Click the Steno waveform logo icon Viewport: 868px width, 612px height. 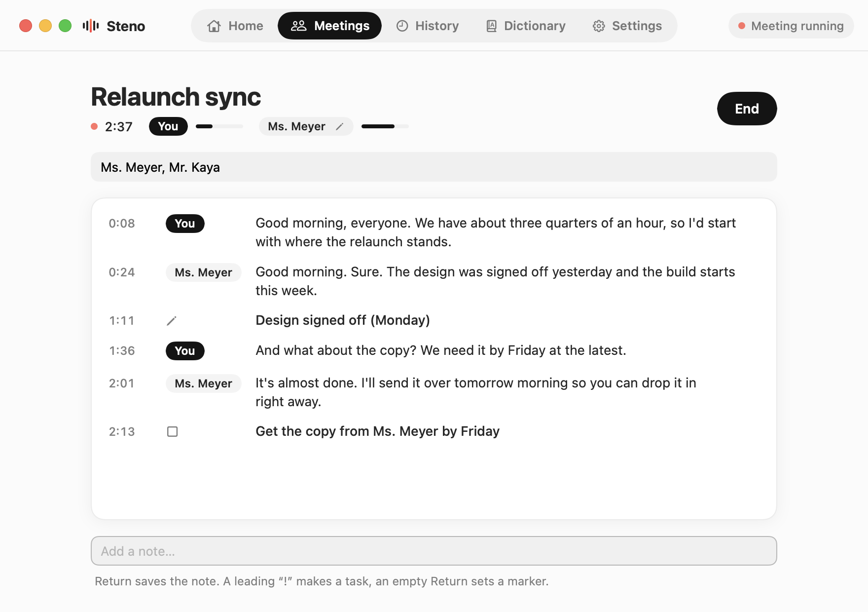91,26
